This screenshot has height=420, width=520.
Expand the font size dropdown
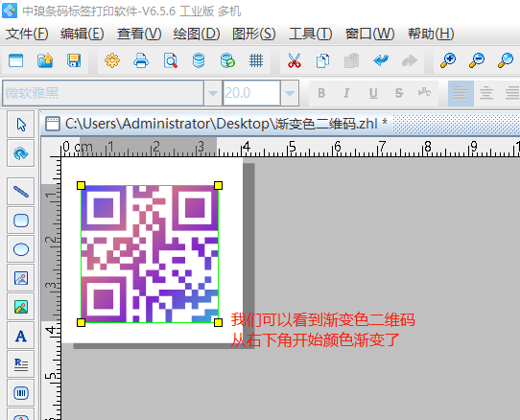(x=290, y=93)
